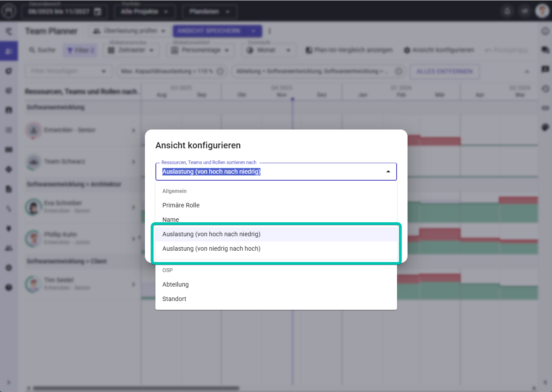
Task: Pick "Standort" from the sort list
Action: 174,299
